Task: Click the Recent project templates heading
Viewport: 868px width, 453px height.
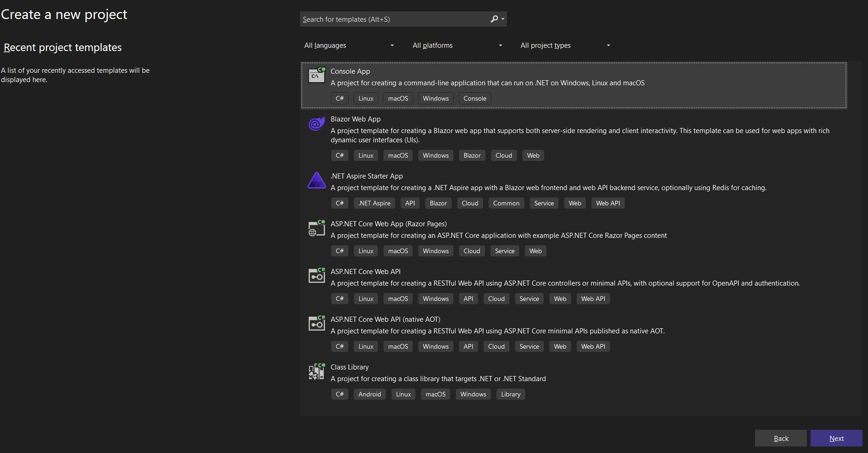Action: pos(63,47)
